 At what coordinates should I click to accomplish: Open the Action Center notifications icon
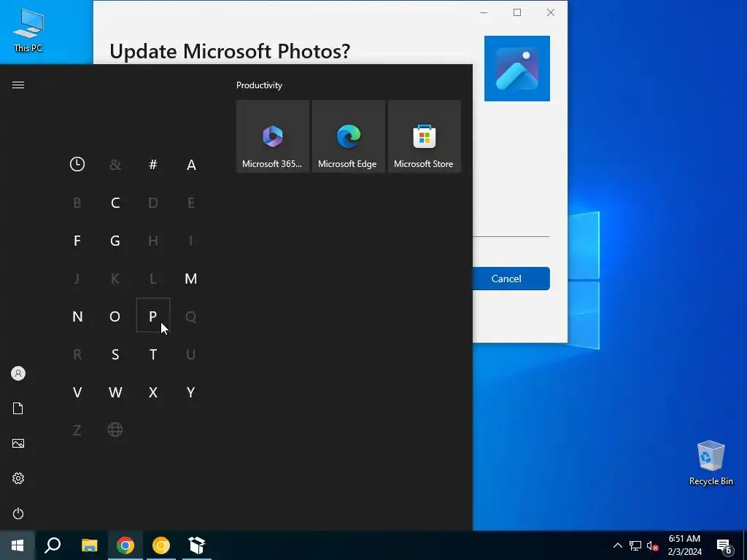tap(724, 545)
